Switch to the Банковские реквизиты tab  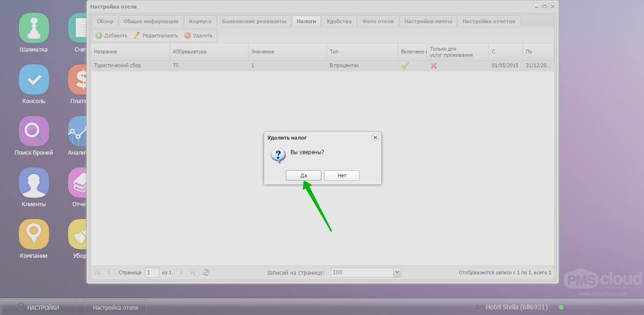click(x=254, y=21)
